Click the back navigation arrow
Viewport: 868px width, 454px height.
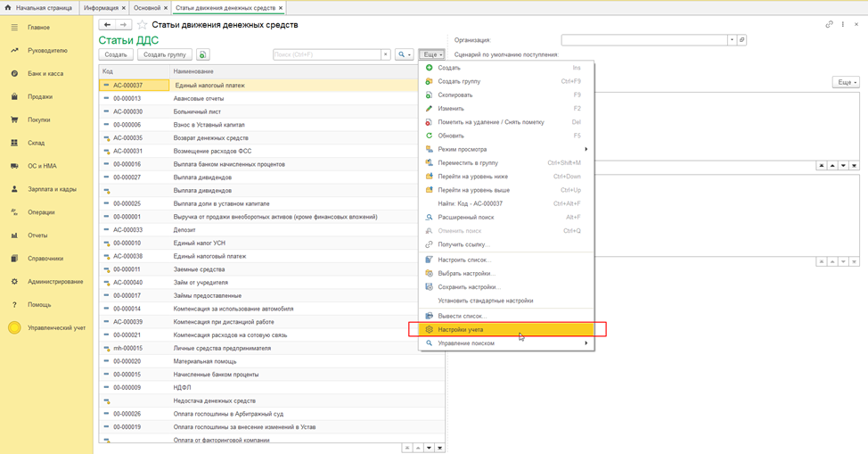pos(108,25)
